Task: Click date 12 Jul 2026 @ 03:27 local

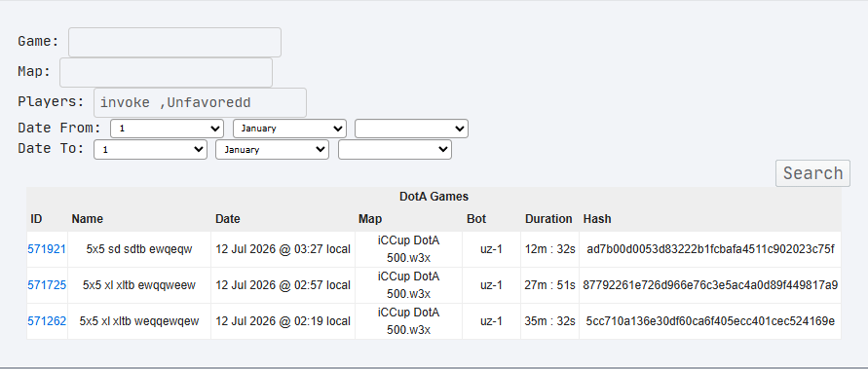Action: tap(283, 249)
